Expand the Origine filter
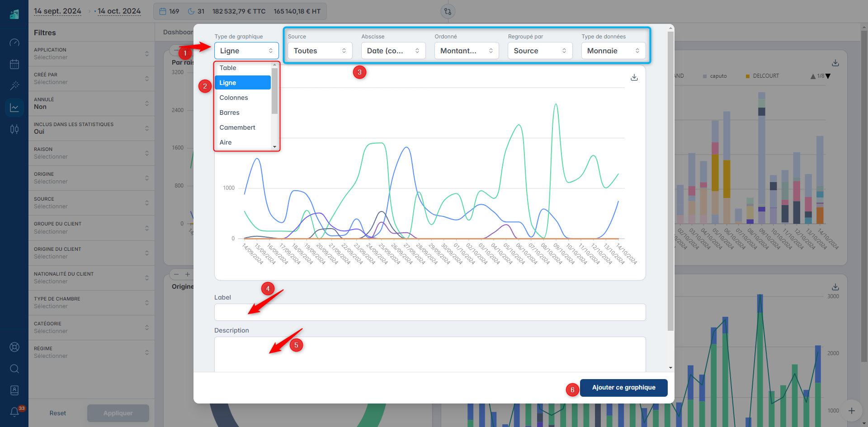 coord(91,178)
